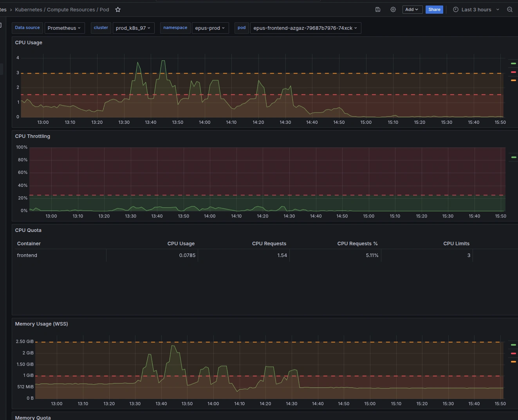
Task: Open the Last 3 hours time picker
Action: tap(476, 10)
